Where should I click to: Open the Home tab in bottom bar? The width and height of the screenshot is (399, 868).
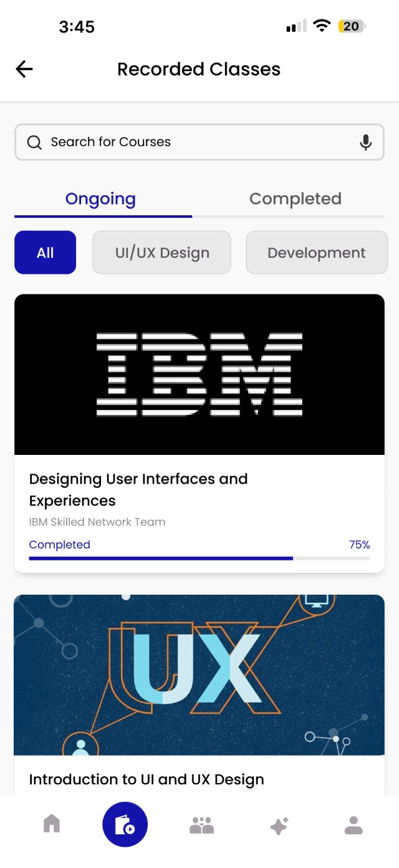[52, 824]
